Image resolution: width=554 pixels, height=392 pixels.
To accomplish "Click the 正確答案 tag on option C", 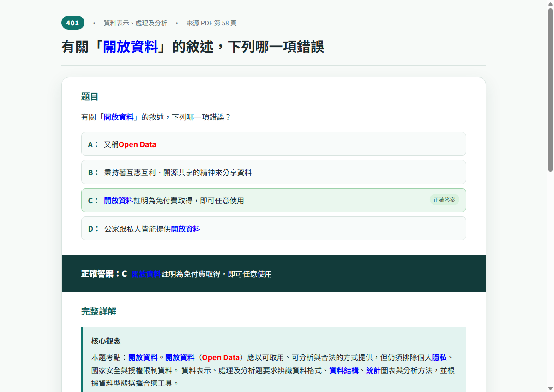I will [444, 200].
